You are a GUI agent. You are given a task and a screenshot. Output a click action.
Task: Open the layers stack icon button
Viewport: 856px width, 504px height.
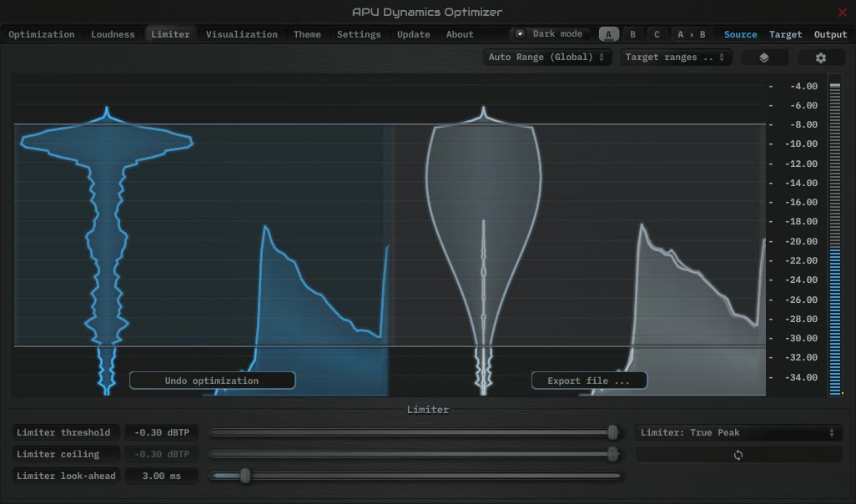pos(763,58)
